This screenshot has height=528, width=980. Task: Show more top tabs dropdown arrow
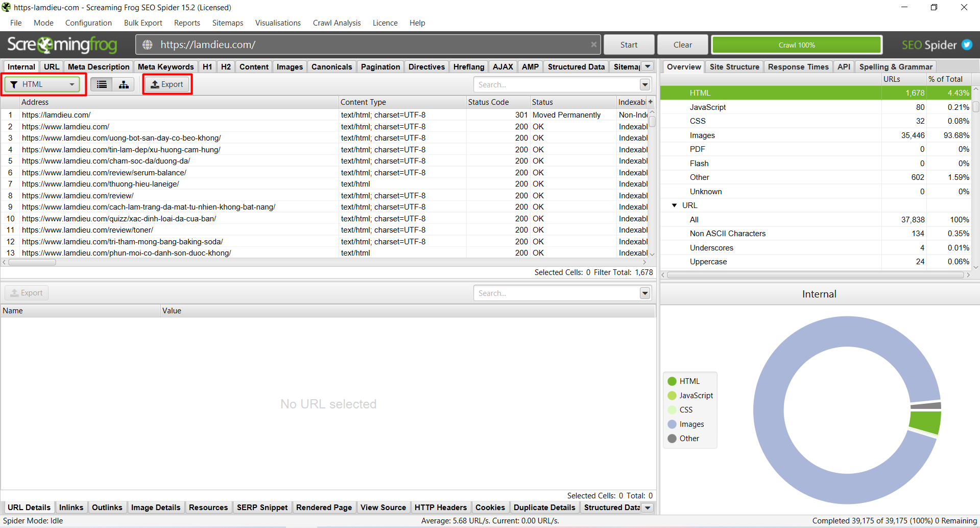[x=648, y=66]
